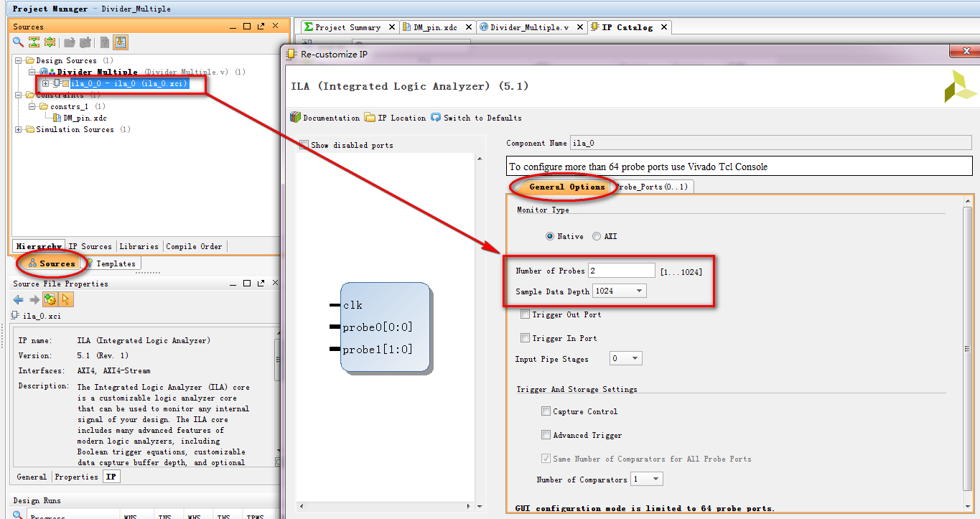Viewport: 980px width, 519px height.
Task: Open search icon in Design Runs panel
Action: (x=19, y=515)
